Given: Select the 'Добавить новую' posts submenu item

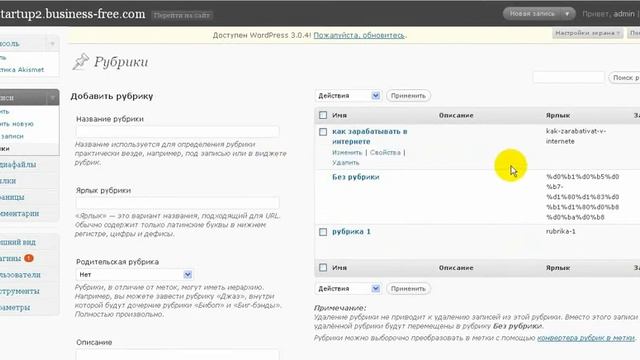Looking at the screenshot, I should [17, 124].
